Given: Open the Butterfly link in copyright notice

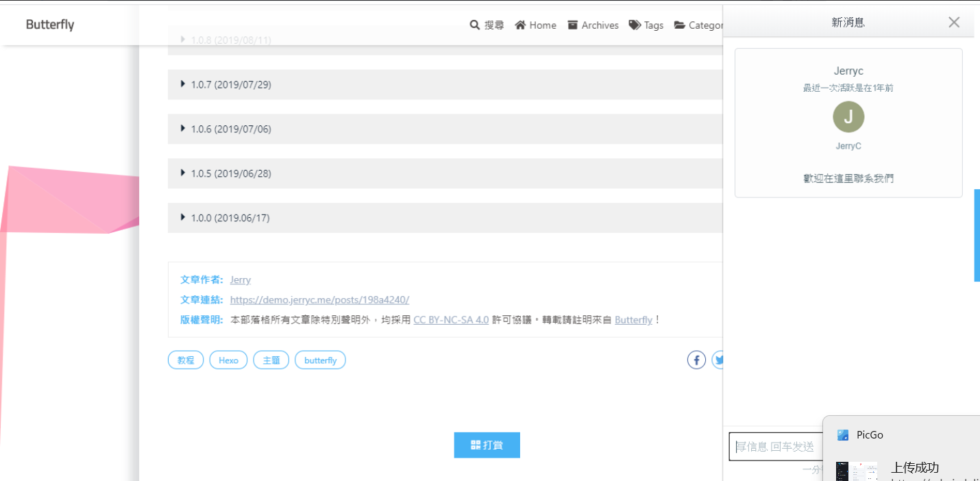Looking at the screenshot, I should (633, 320).
